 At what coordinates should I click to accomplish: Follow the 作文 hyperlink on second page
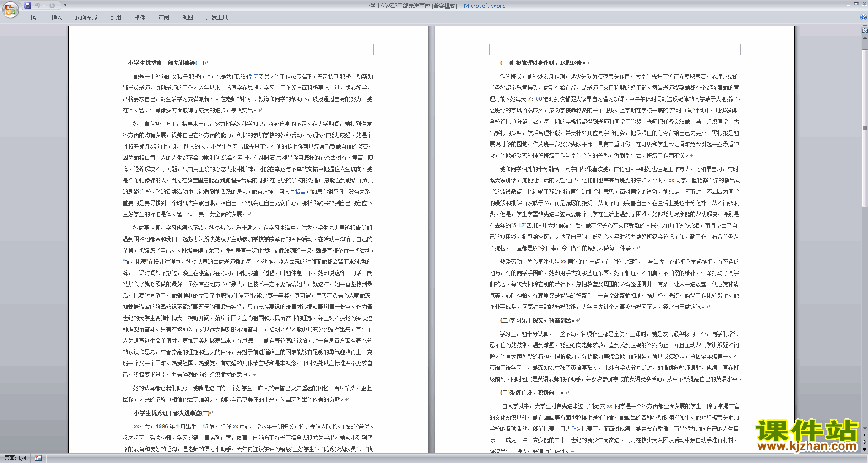[576, 429]
